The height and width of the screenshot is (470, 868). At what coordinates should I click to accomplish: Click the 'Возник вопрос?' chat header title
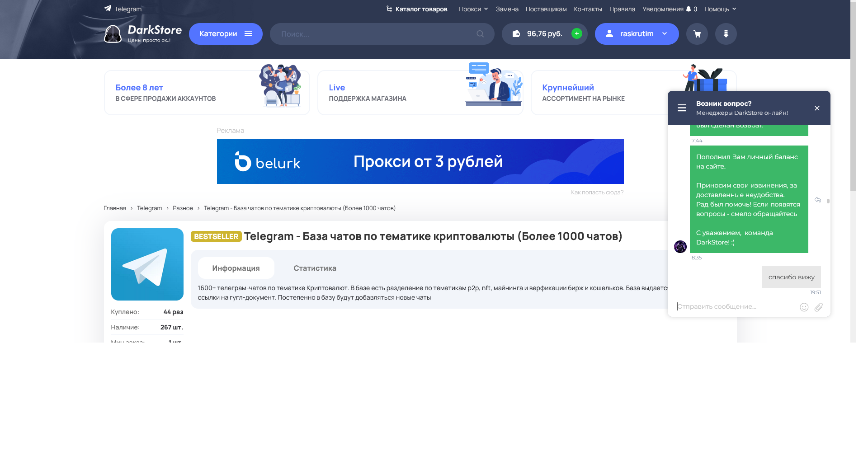[x=724, y=103]
